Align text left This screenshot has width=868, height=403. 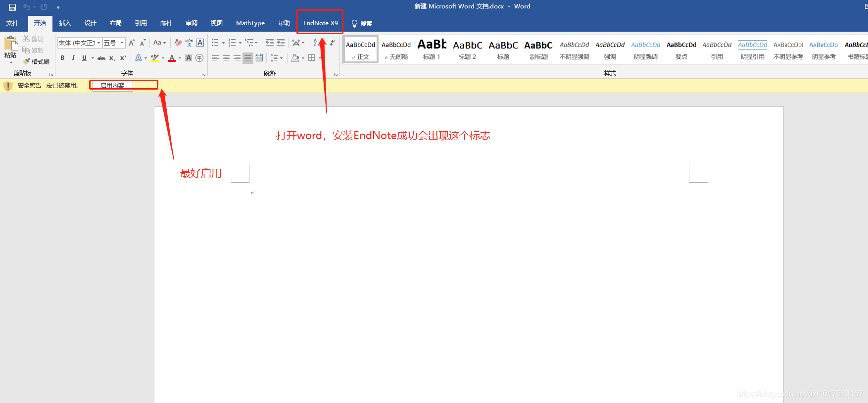coord(215,58)
